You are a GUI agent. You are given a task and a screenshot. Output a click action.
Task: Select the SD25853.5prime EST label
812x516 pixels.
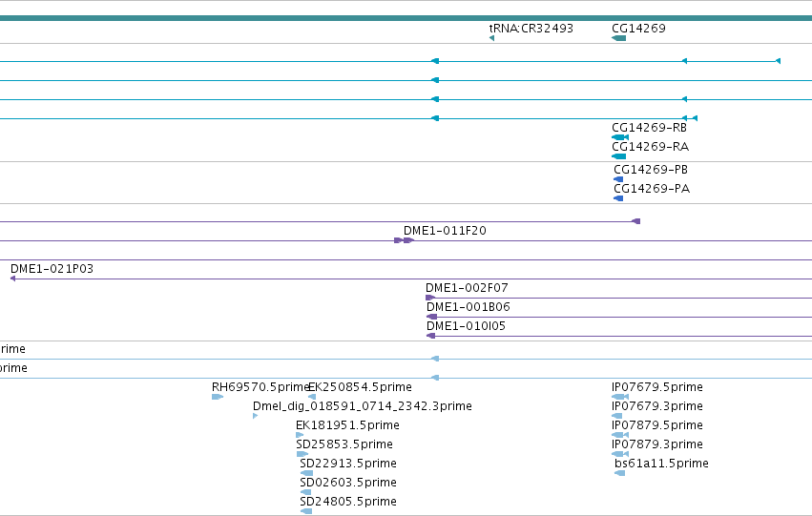point(344,445)
